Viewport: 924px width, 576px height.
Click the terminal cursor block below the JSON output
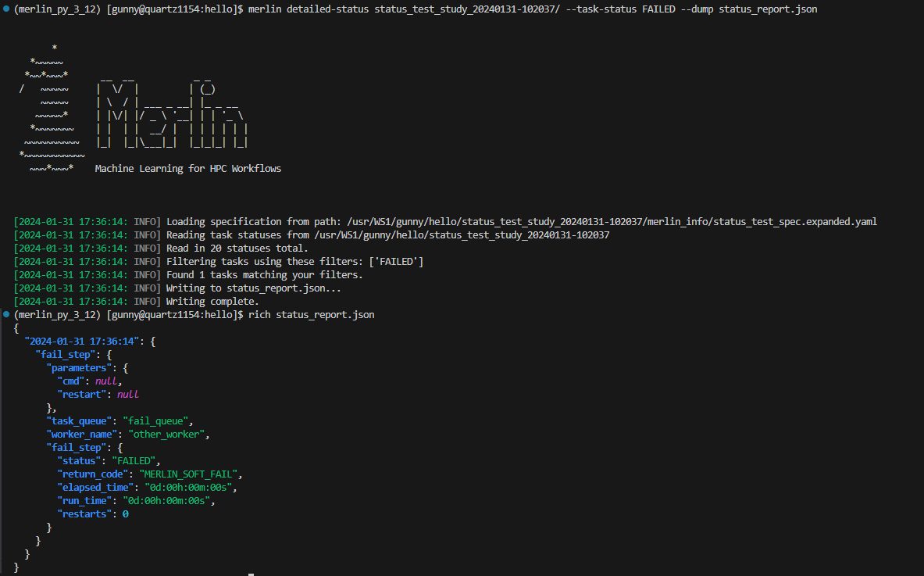coord(251,574)
